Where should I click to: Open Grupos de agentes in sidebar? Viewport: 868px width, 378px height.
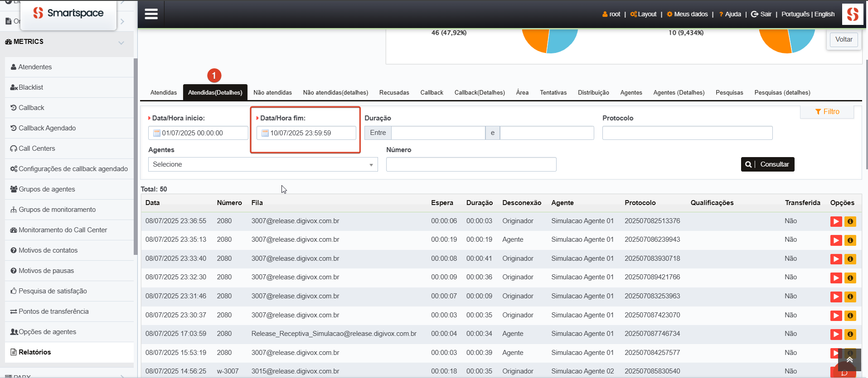click(69, 189)
